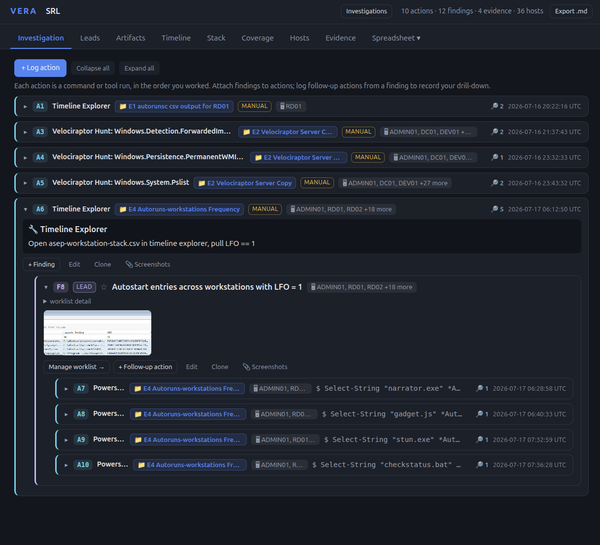Edit finding F8

191,367
